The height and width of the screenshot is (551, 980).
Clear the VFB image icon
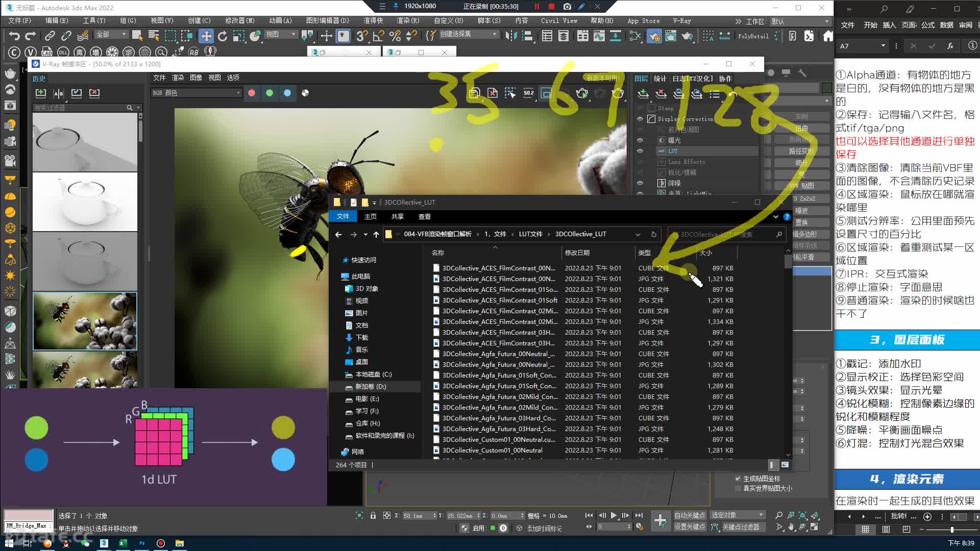(x=493, y=93)
